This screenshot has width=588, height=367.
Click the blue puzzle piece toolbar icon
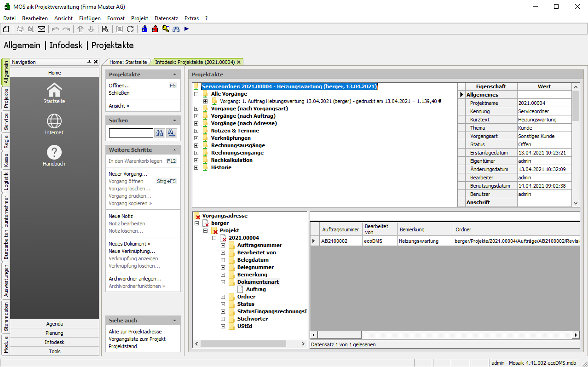(144, 29)
